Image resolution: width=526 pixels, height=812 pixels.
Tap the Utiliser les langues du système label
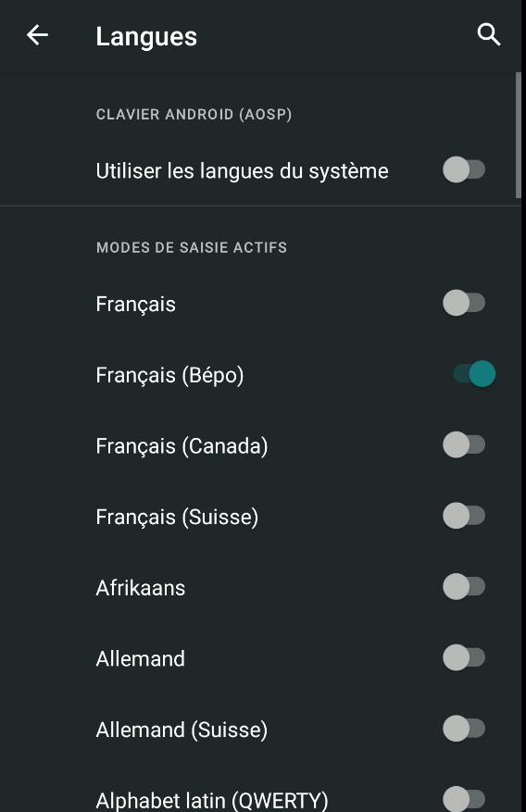coord(243,171)
